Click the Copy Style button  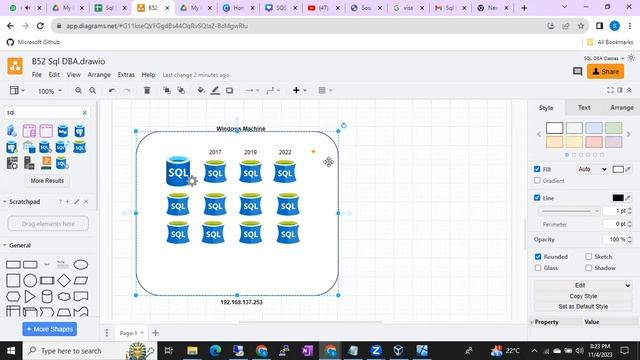pos(583,296)
